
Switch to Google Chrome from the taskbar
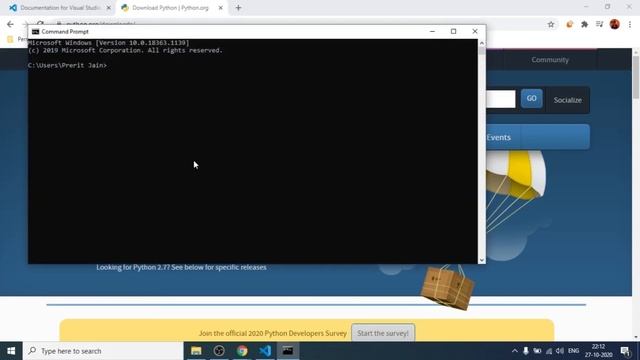(242, 351)
